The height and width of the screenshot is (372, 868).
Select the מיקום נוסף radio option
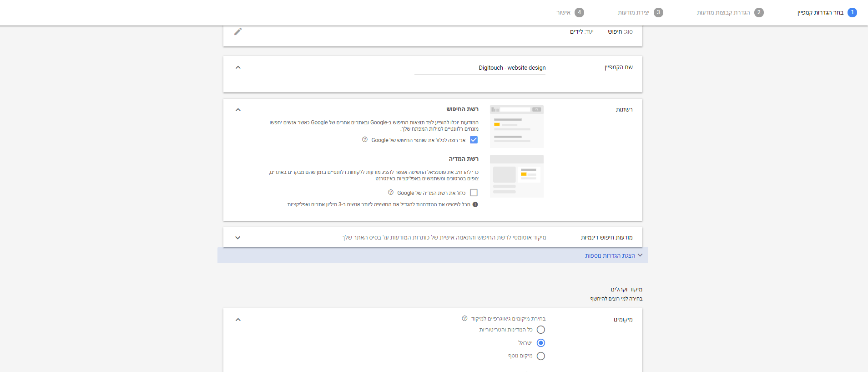(541, 356)
